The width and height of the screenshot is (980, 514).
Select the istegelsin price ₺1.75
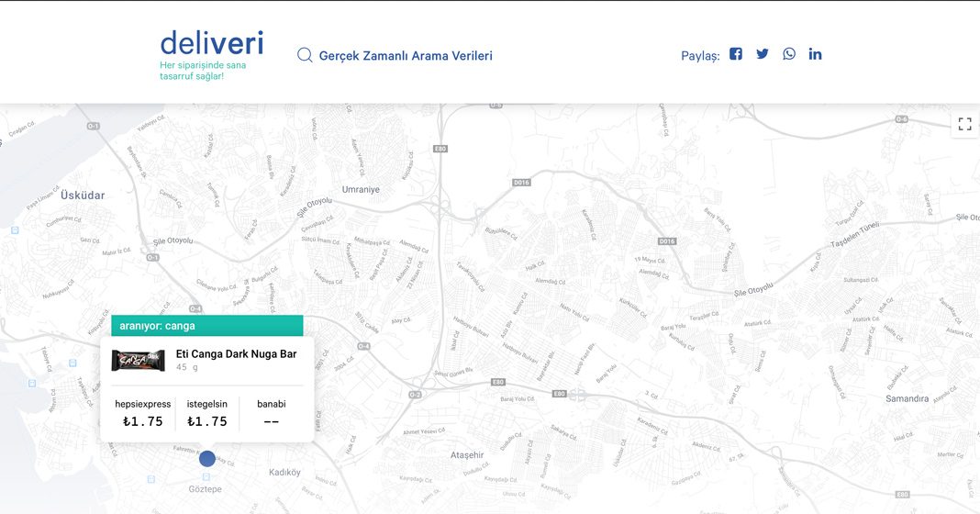pyautogui.click(x=206, y=421)
